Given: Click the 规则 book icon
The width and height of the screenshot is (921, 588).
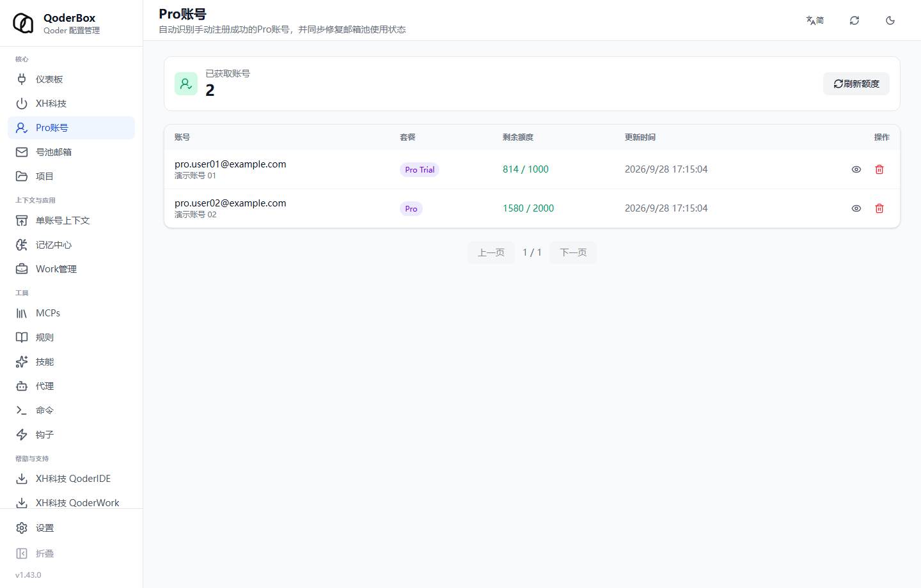Looking at the screenshot, I should (x=22, y=337).
